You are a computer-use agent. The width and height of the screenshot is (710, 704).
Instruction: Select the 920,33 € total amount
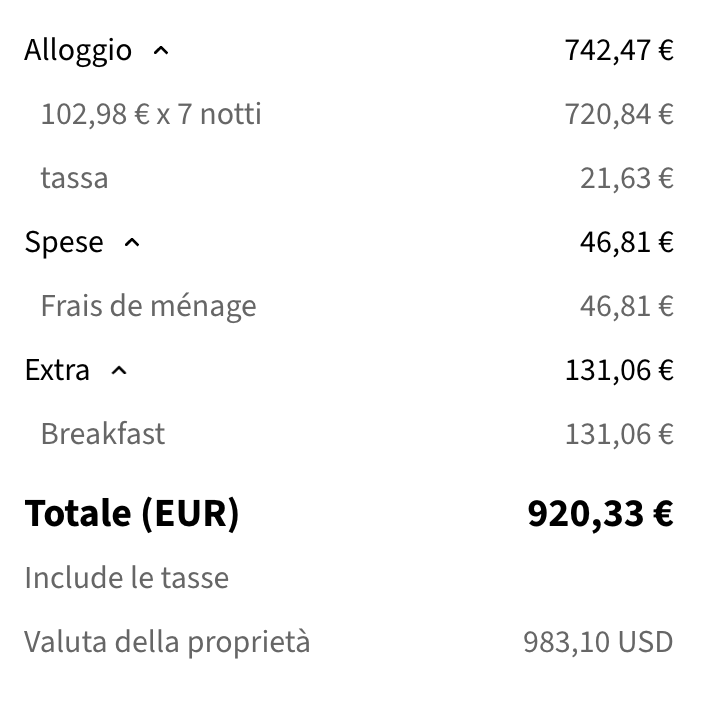tap(600, 513)
